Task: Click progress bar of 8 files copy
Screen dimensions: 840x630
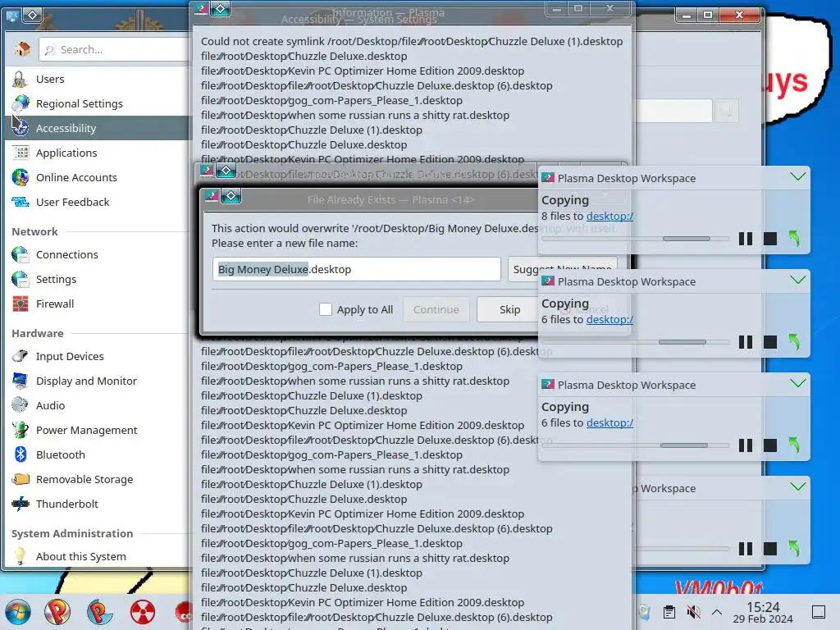Action: [636, 239]
